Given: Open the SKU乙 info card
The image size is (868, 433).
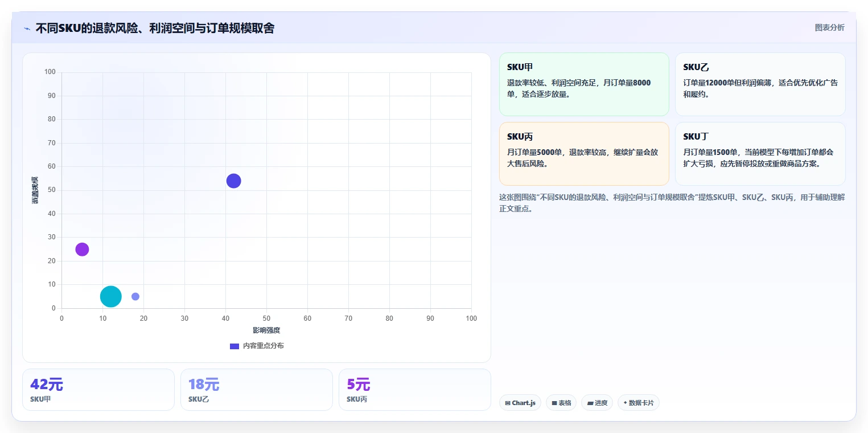Looking at the screenshot, I should (760, 84).
